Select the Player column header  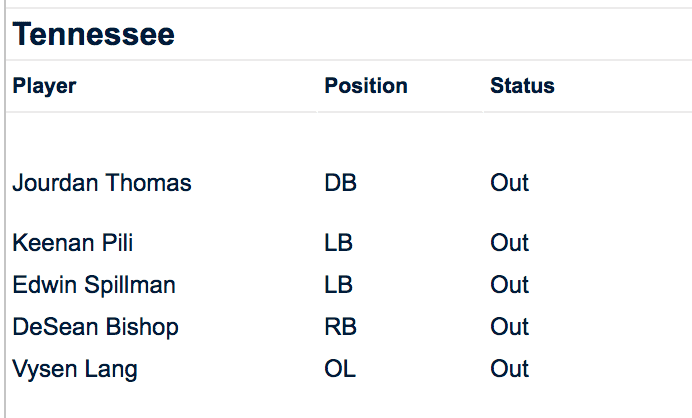(44, 86)
